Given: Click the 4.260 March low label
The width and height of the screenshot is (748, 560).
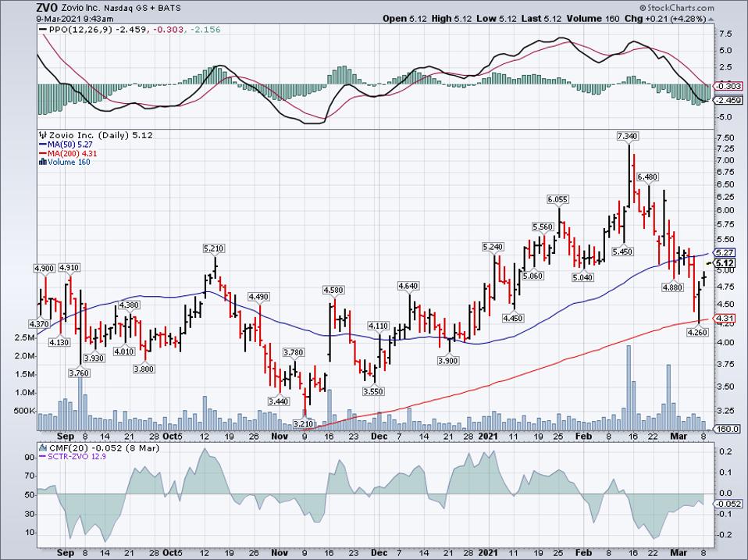Looking at the screenshot, I should 698,333.
